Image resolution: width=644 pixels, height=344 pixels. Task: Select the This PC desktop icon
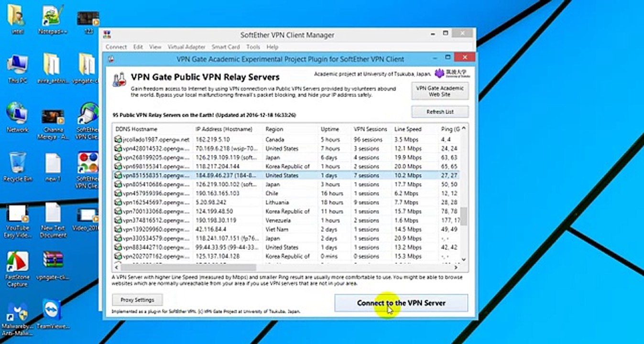(x=17, y=69)
